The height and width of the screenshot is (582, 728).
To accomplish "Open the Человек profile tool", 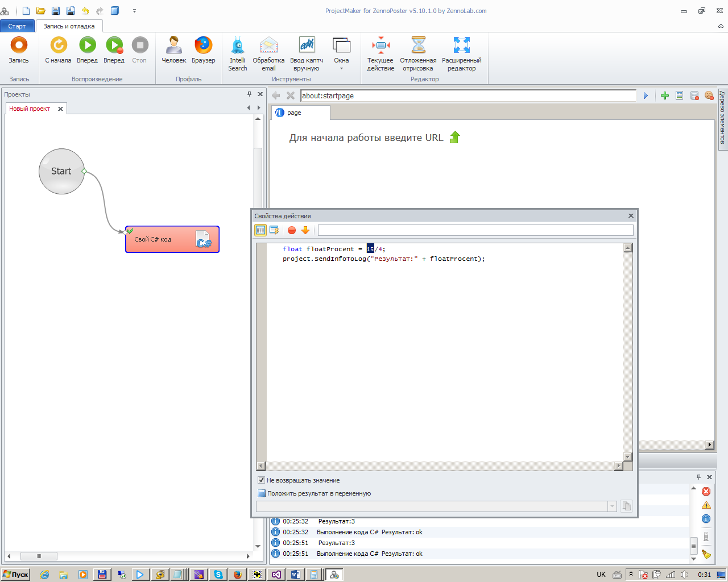I will pyautogui.click(x=173, y=50).
